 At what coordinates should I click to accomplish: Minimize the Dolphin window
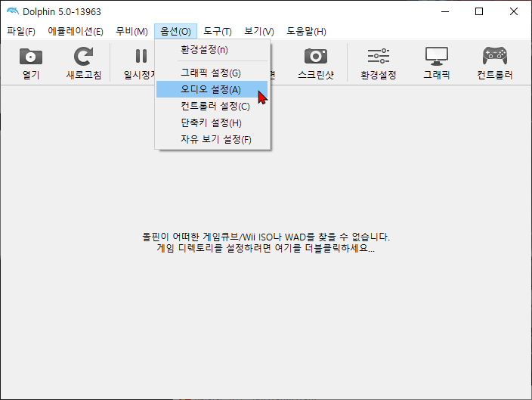point(445,11)
